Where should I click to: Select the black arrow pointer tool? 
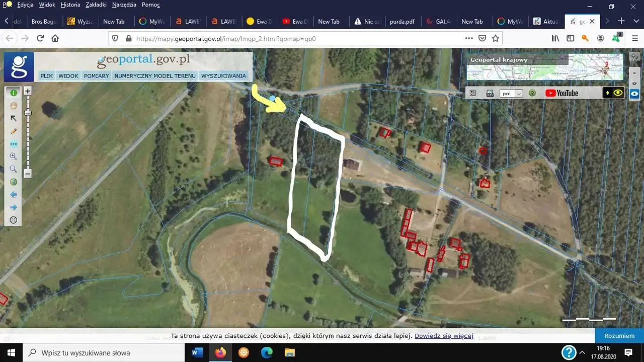(14, 118)
